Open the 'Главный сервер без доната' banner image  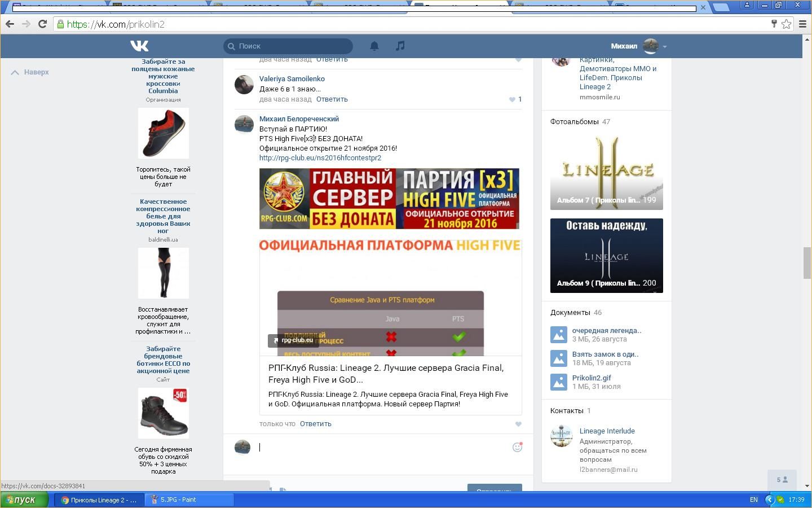pos(389,199)
